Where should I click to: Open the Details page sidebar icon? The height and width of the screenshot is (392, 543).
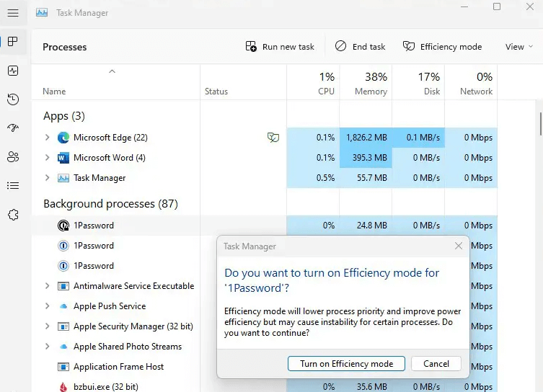tap(12, 186)
